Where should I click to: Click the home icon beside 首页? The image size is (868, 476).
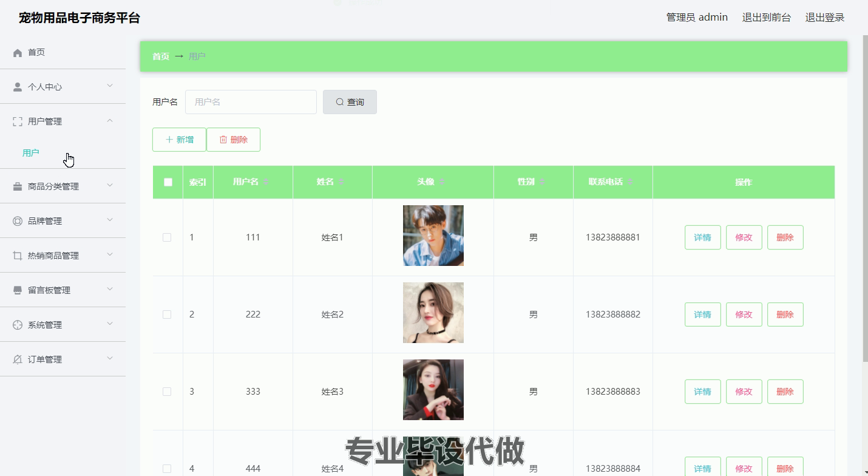point(18,53)
